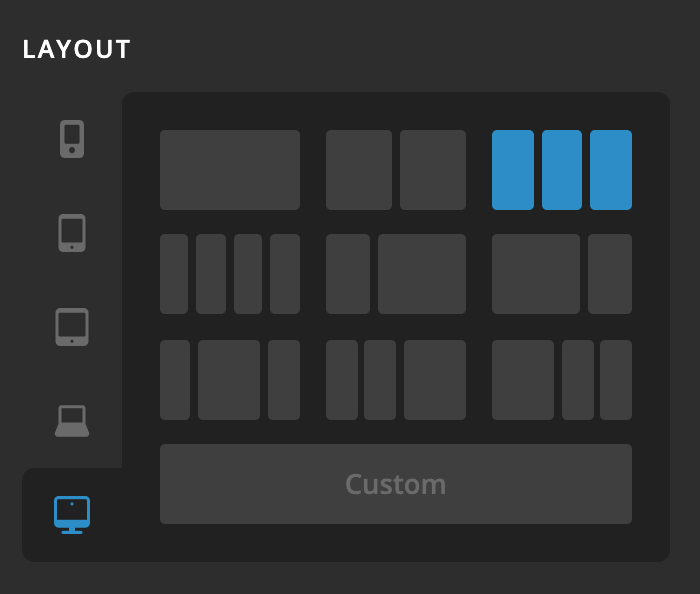
Task: Select the laptop device icon
Action: coord(72,421)
